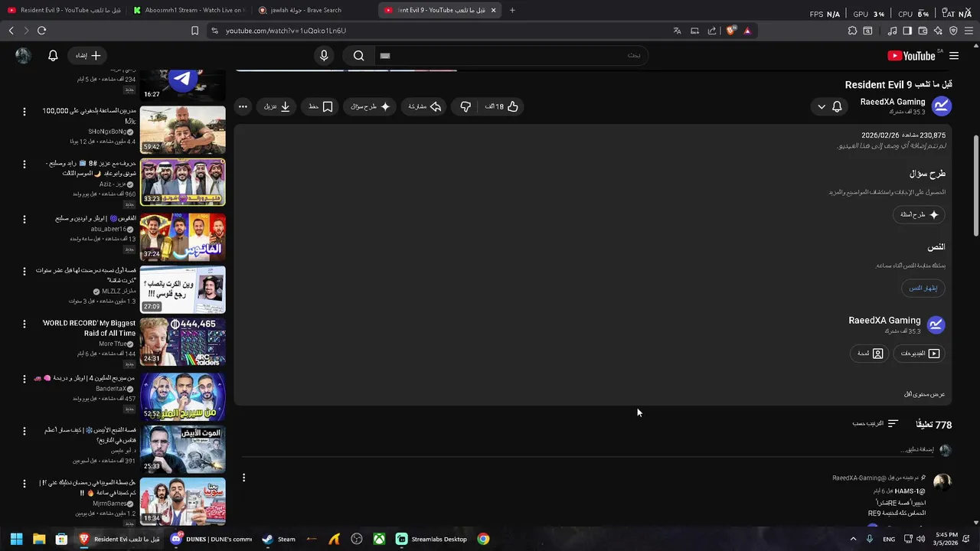This screenshot has height=551, width=980.
Task: Switch to jawlah Brave Search tab
Action: (x=314, y=10)
